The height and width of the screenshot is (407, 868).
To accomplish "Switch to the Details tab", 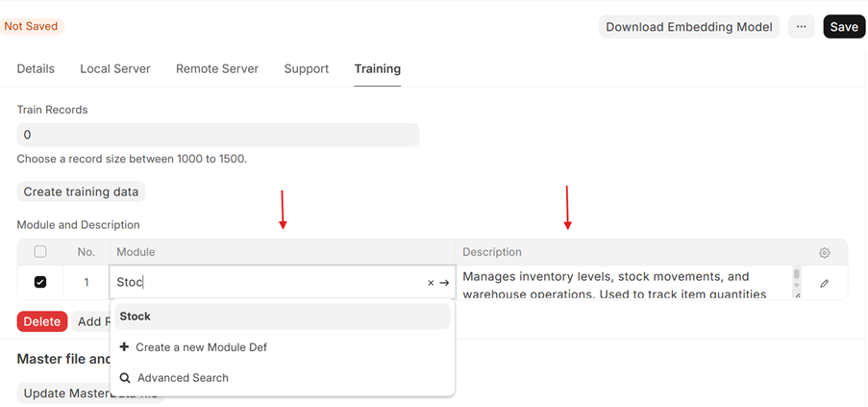I will click(36, 69).
